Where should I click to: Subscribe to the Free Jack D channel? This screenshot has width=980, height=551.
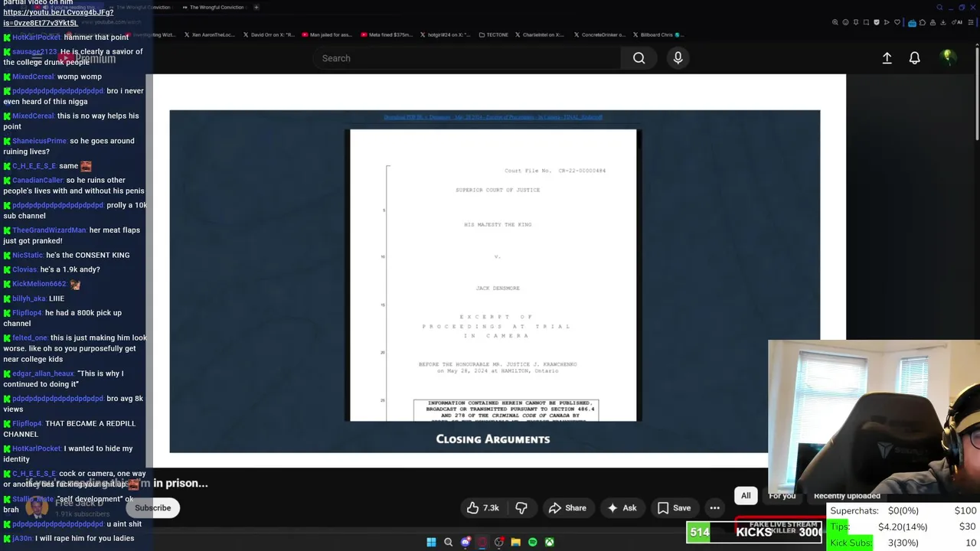(153, 508)
